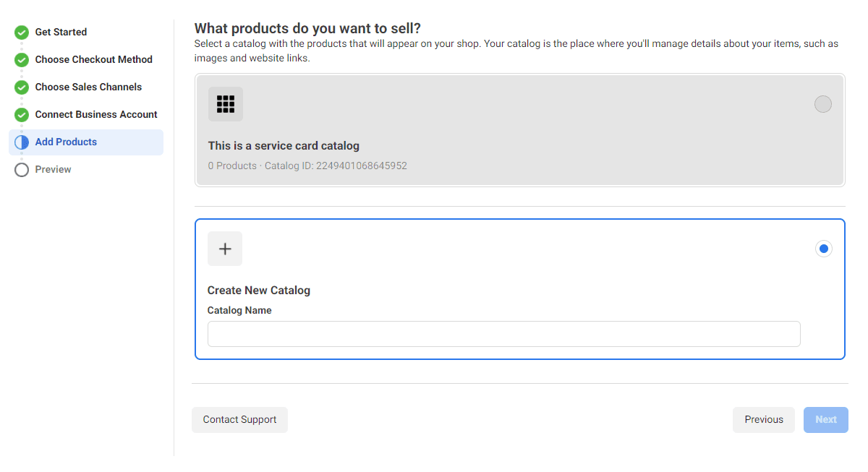Viewport: 868px width, 472px height.
Task: Click the 'Catalog Name' field label
Action: tap(239, 310)
